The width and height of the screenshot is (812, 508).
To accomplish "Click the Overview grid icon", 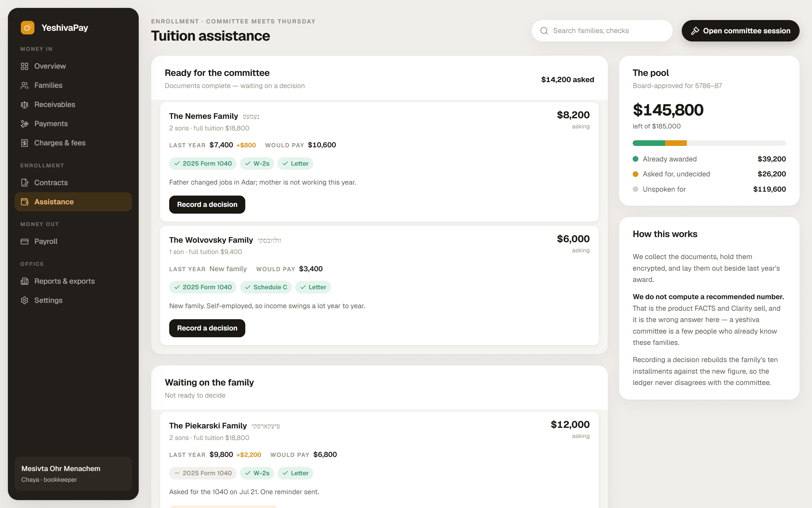I will pos(25,66).
